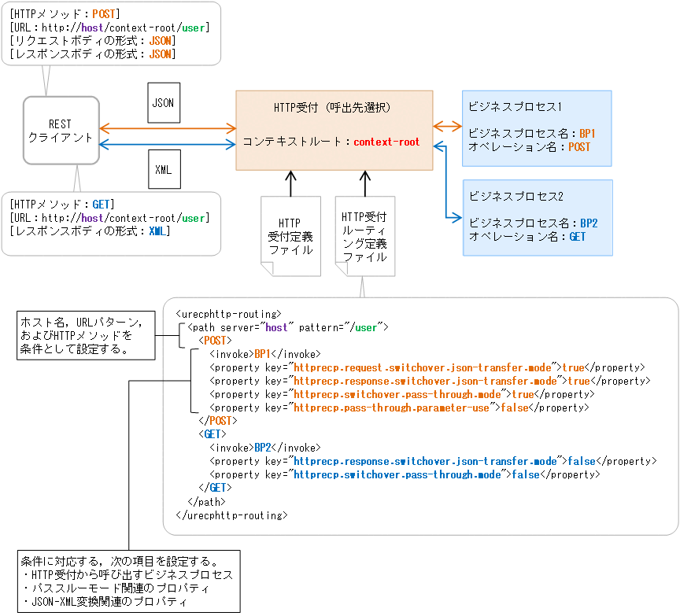Click the REST クライアント node
Screen dimensions: 680x616
point(61,130)
